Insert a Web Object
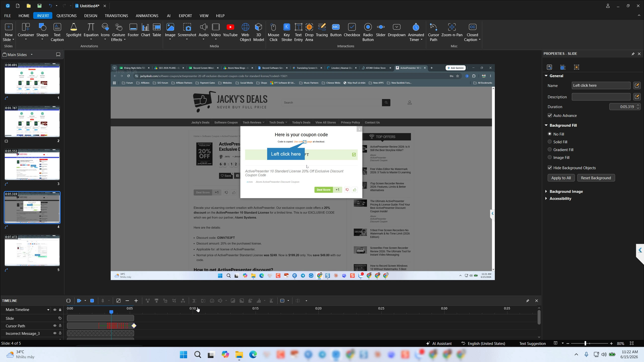The height and width of the screenshot is (362, 644). pos(245,32)
